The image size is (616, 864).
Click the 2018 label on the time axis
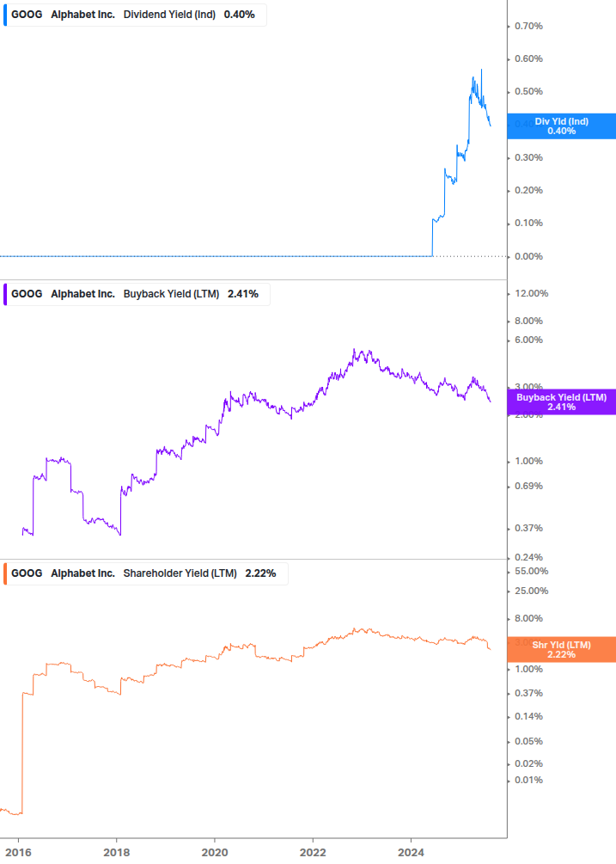(x=117, y=853)
